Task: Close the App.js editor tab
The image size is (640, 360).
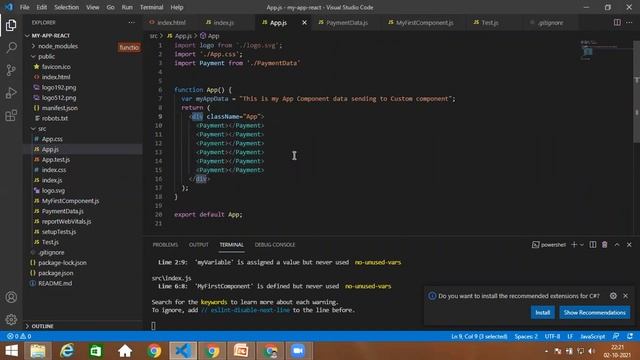Action: (304, 23)
